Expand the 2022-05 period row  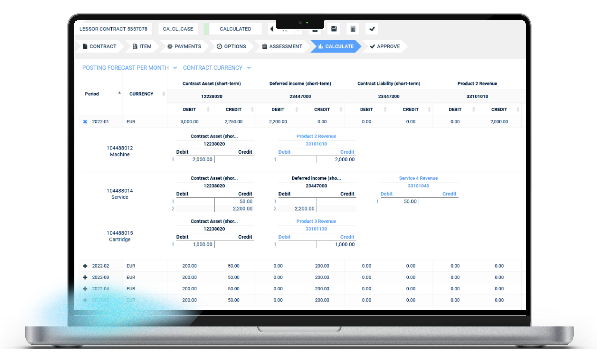[x=85, y=300]
